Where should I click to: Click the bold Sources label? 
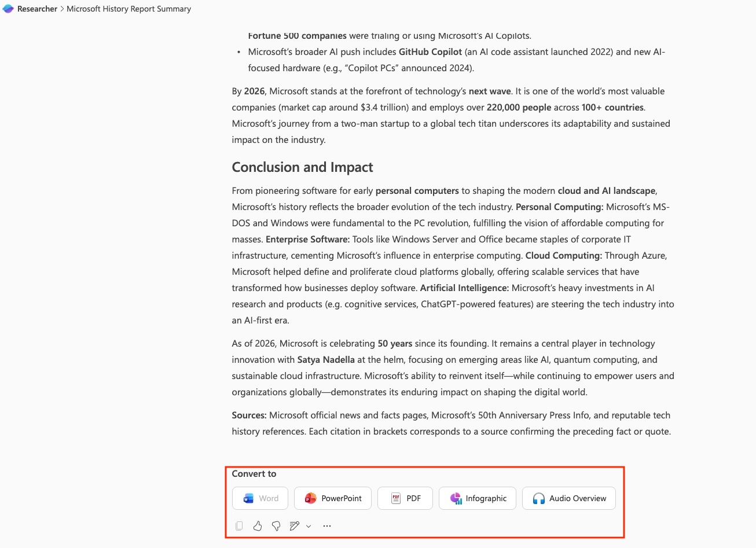point(249,415)
